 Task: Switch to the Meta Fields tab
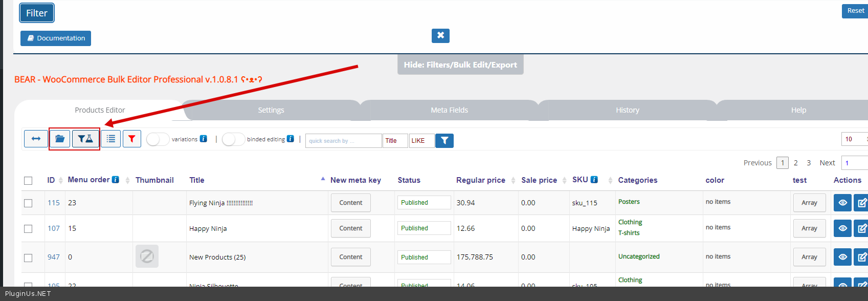tap(449, 110)
